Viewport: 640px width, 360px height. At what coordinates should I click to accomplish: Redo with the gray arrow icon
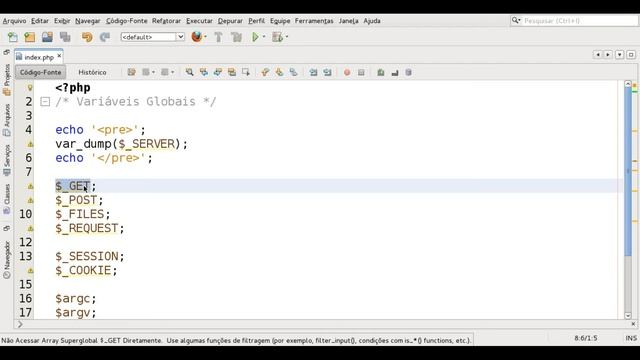tap(105, 37)
